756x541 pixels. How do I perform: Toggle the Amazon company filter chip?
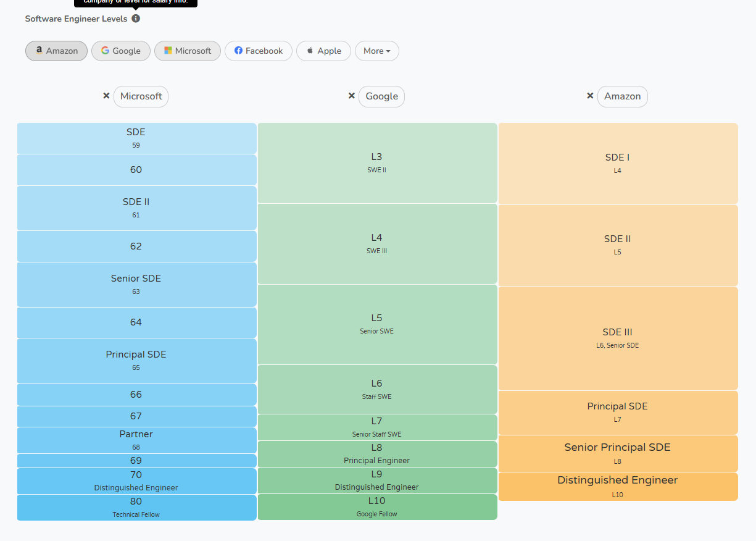point(56,51)
